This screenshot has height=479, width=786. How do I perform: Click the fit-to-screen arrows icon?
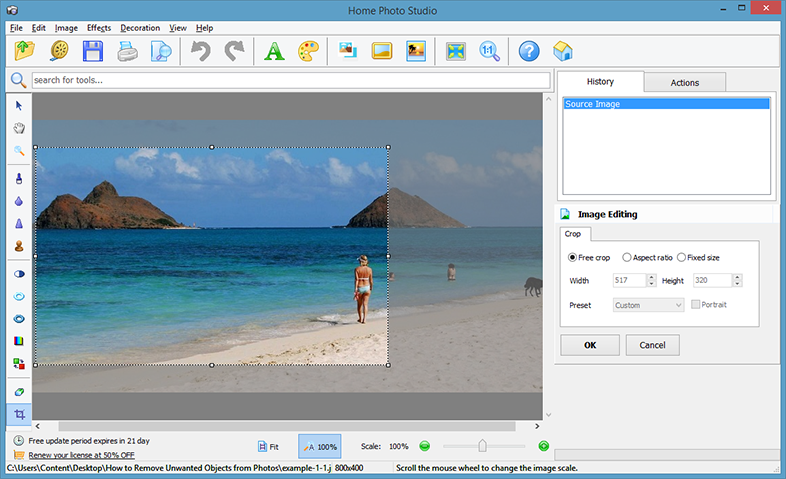(x=456, y=51)
